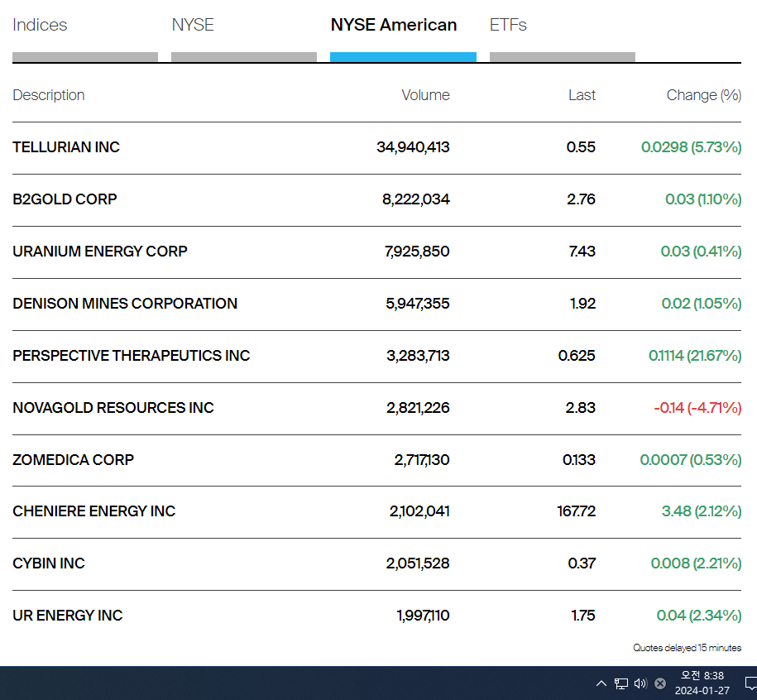Click Uranium Energy volume 7,925,850
This screenshot has width=757, height=700.
pos(417,252)
